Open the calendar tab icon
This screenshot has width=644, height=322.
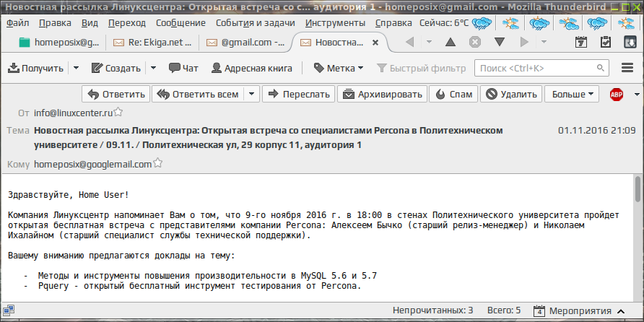[580, 42]
